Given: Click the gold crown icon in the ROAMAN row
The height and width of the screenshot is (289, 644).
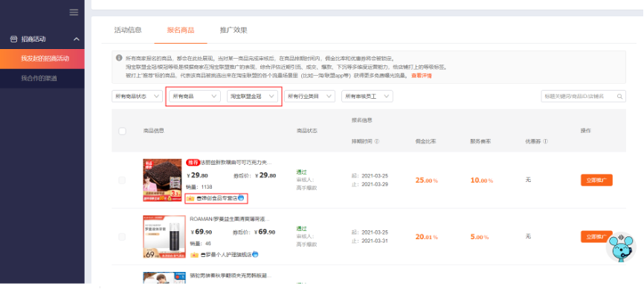Looking at the screenshot, I should tap(195, 255).
